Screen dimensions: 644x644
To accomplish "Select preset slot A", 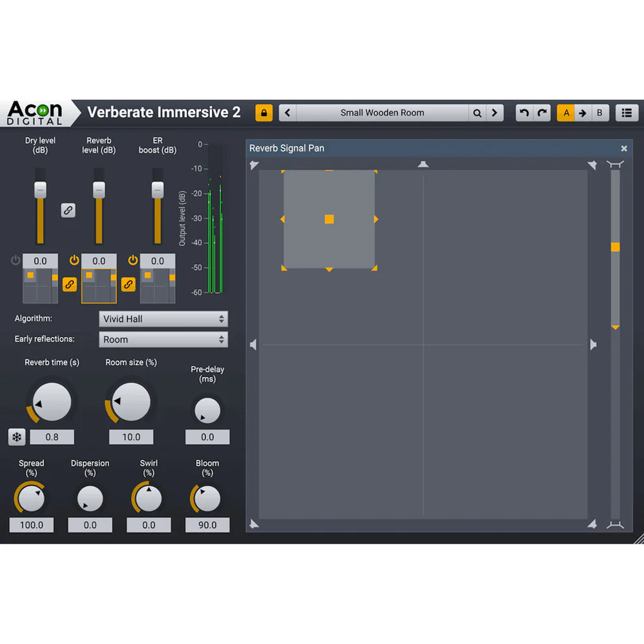I will [566, 113].
